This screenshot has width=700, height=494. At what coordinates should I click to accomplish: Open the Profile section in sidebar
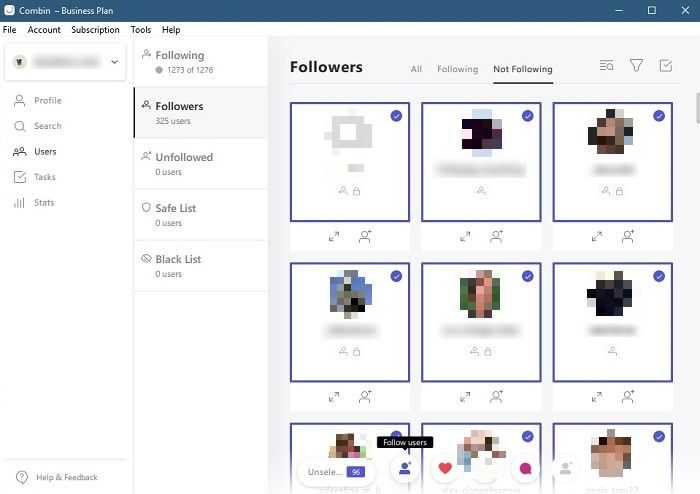38,100
